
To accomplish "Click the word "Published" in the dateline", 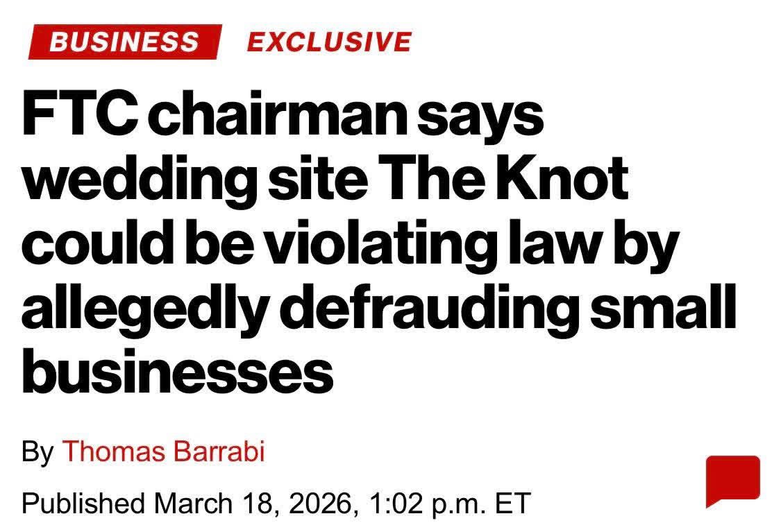I will (83, 501).
